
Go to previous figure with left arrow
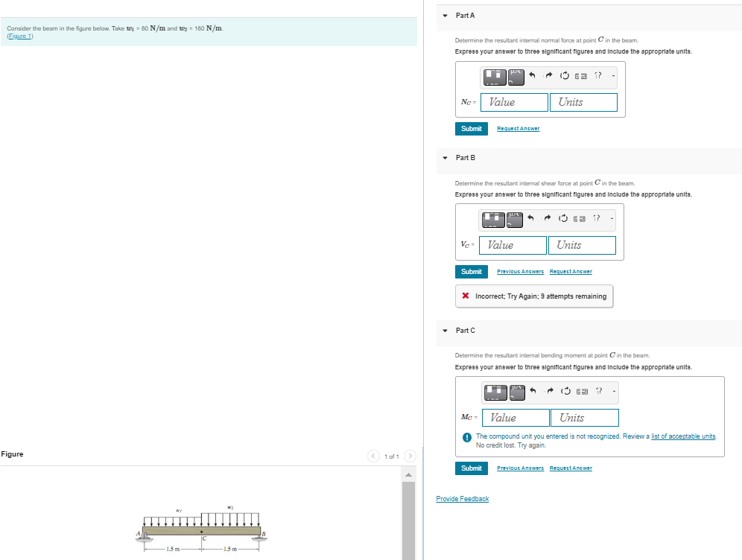coord(373,456)
